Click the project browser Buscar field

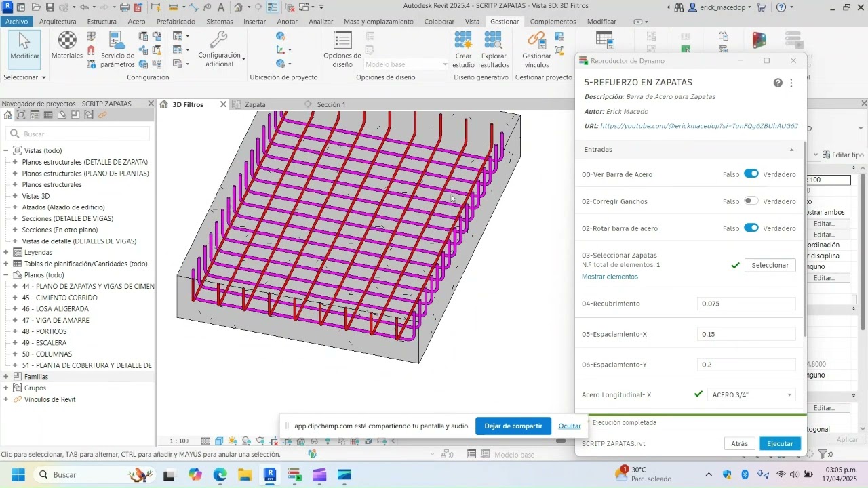tap(78, 134)
